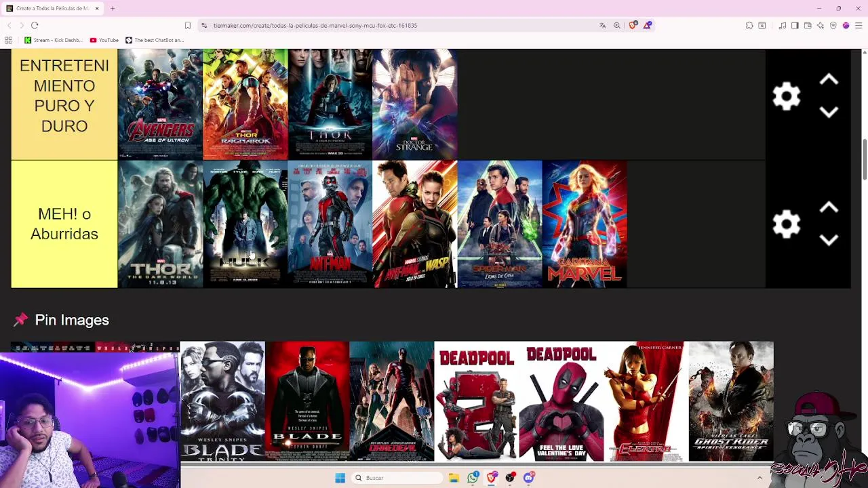
Task: Pick the red Blade poster from pool
Action: [307, 401]
